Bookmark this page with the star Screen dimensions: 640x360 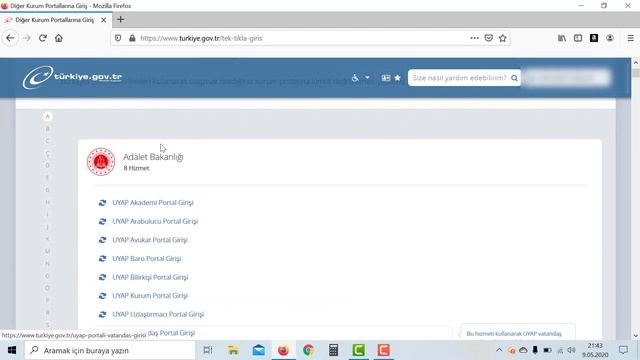[503, 38]
